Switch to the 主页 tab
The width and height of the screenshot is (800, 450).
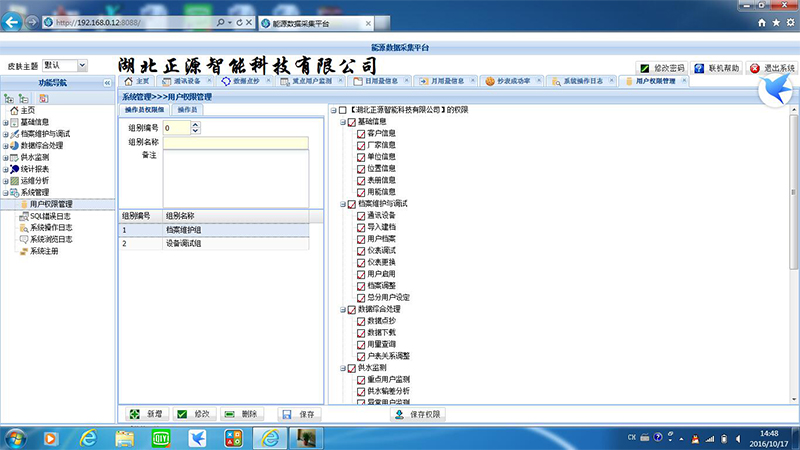tap(137, 81)
